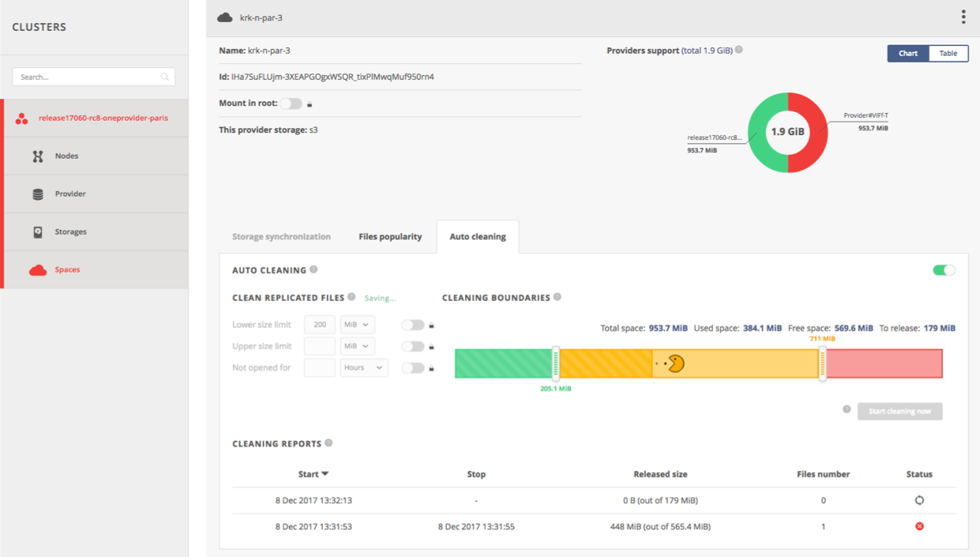Open Spaces in the sidebar
980x557 pixels.
coord(96,270)
